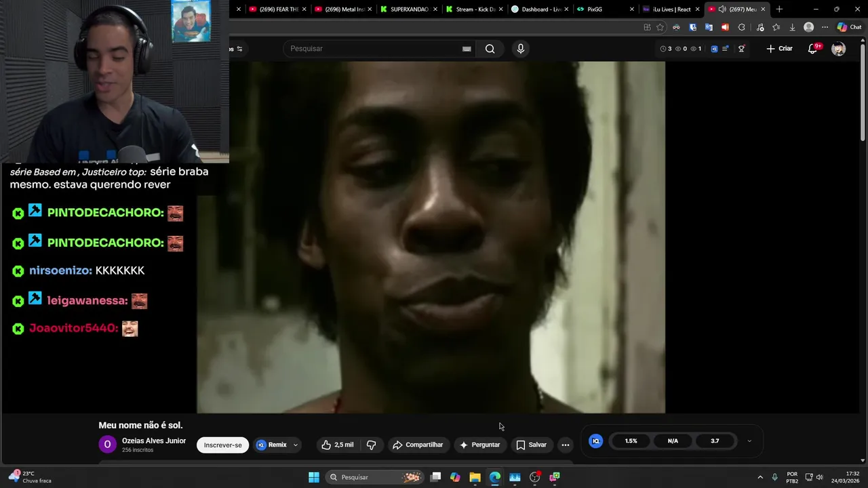The image size is (868, 488).
Task: Open the browser extensions puzzle icon
Action: pos(741,27)
